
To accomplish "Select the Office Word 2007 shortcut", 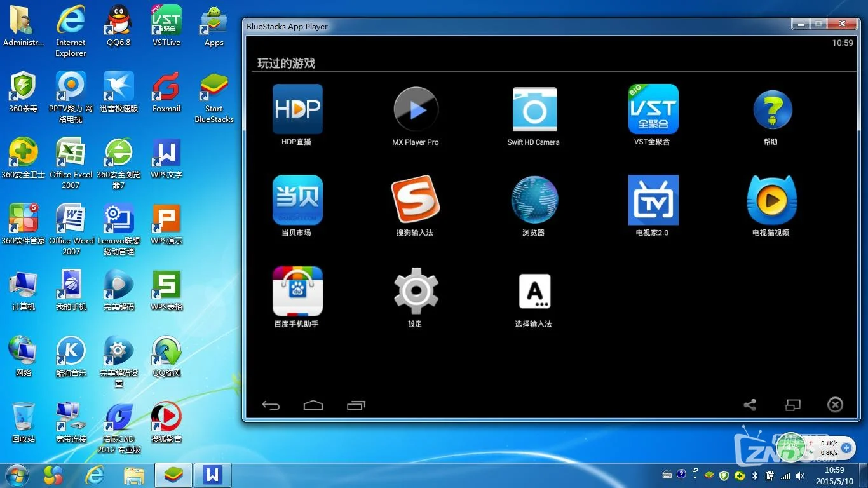I will (71, 229).
